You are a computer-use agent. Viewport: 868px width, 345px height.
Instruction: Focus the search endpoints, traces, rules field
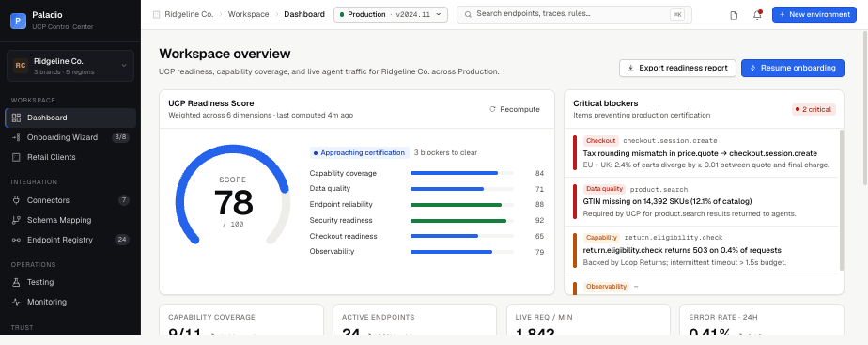[574, 14]
